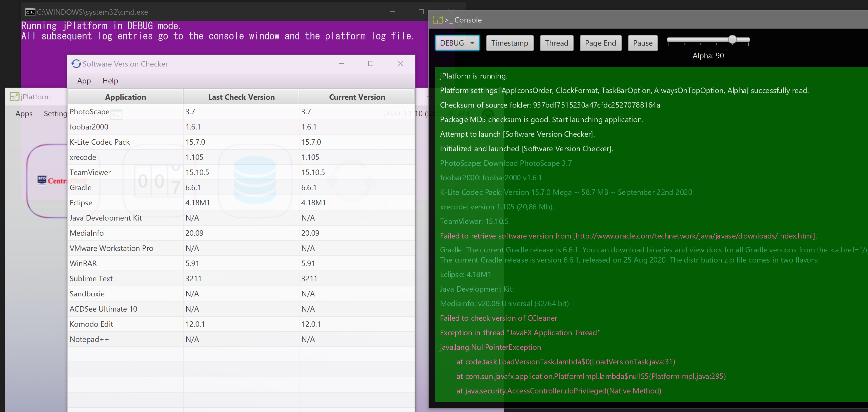Click the java.lang.NullPointerException log line
Image resolution: width=868 pixels, height=412 pixels.
(x=490, y=347)
